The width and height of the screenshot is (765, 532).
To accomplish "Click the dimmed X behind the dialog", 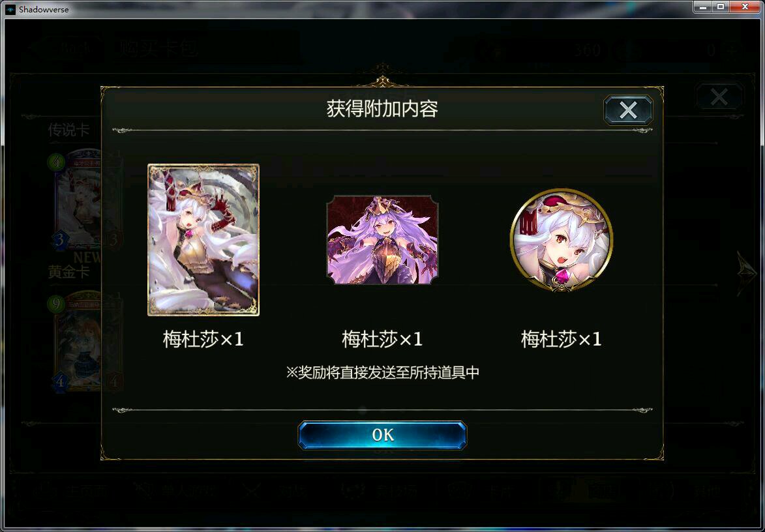I will [719, 96].
